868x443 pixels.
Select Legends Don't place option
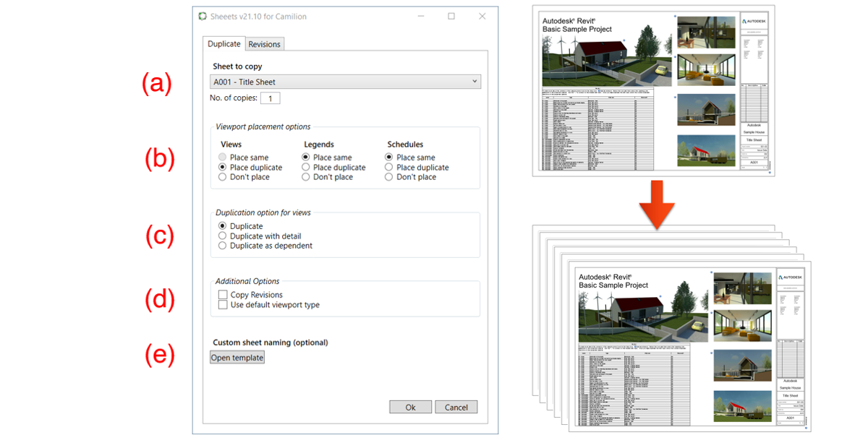(x=306, y=177)
